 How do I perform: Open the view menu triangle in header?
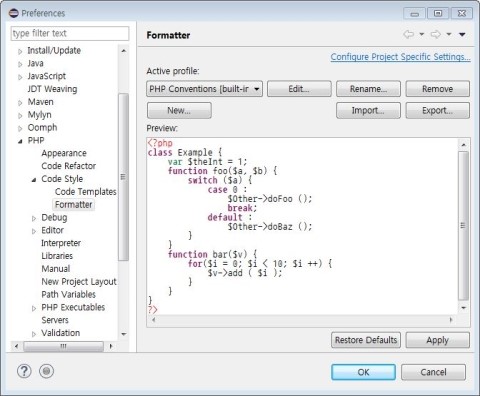point(462,34)
